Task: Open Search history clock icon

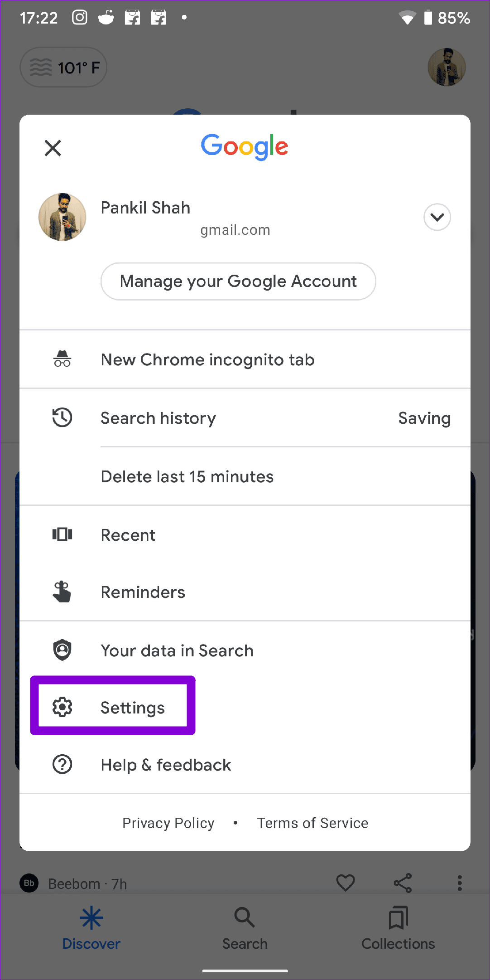Action: [x=62, y=417]
